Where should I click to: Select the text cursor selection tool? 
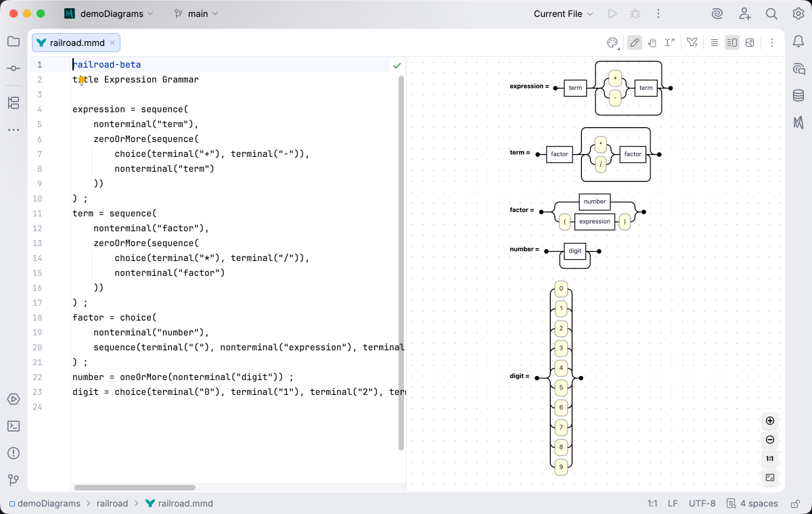(x=670, y=43)
